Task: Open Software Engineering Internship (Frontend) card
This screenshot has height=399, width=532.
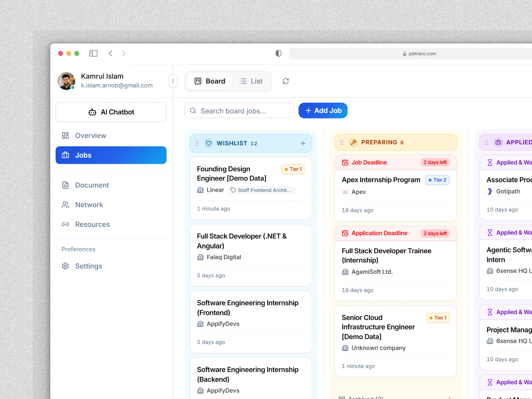Action: tap(251, 322)
